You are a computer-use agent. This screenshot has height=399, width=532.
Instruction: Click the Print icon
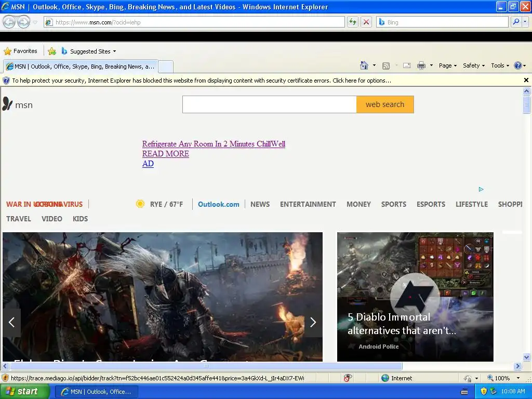[421, 65]
